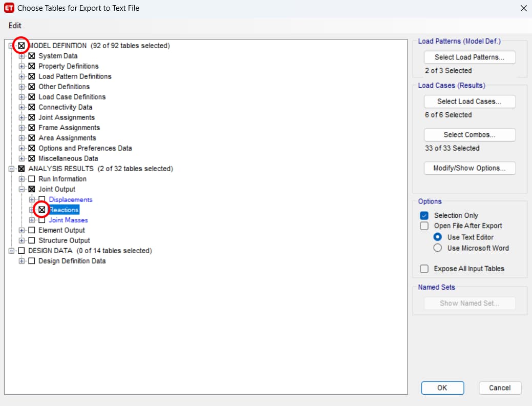This screenshot has height=406, width=532.
Task: Open the Select Load Cases dialog
Action: pos(470,101)
